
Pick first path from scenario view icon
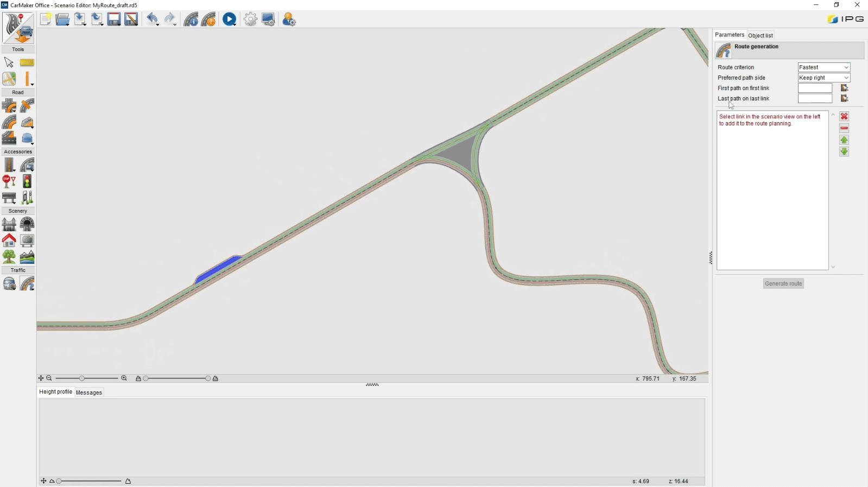844,88
